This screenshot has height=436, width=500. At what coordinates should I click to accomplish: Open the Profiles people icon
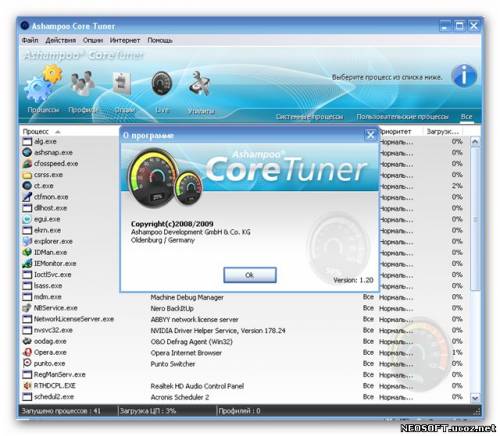pos(83,83)
